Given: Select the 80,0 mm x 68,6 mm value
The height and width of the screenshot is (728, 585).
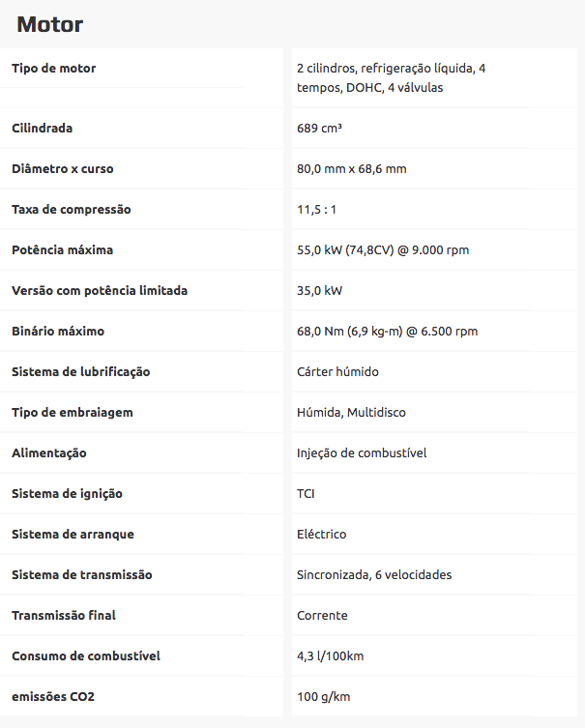Looking at the screenshot, I should 351,169.
